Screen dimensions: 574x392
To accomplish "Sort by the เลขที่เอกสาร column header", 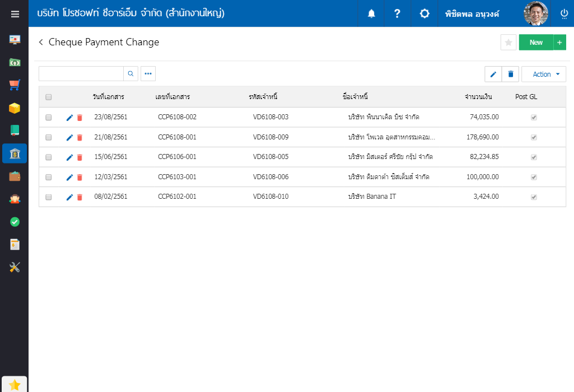I will point(172,97).
